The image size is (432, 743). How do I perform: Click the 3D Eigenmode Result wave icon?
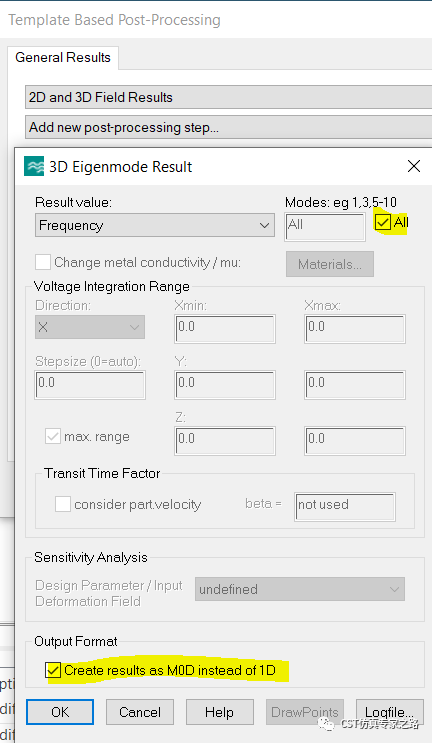pos(34,166)
